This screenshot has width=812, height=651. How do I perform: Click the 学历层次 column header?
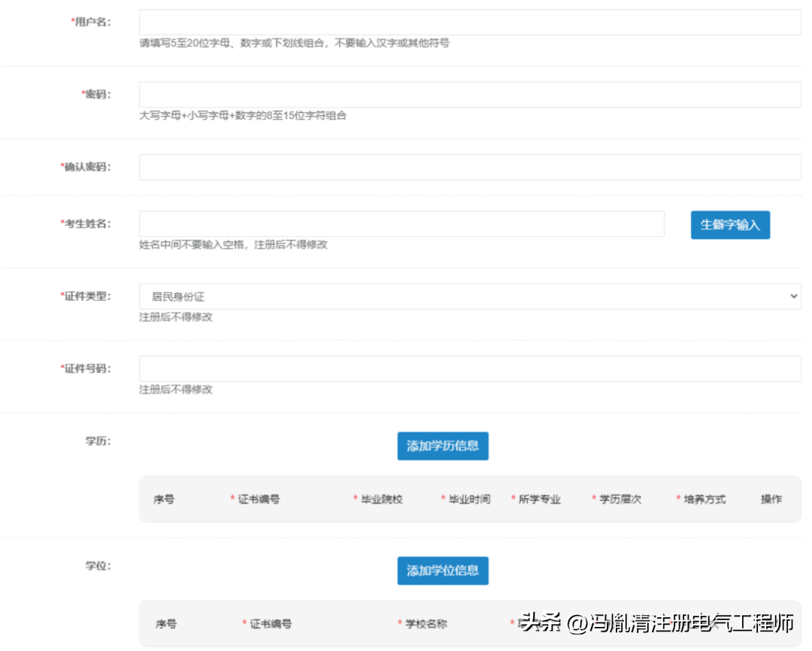tap(620, 499)
